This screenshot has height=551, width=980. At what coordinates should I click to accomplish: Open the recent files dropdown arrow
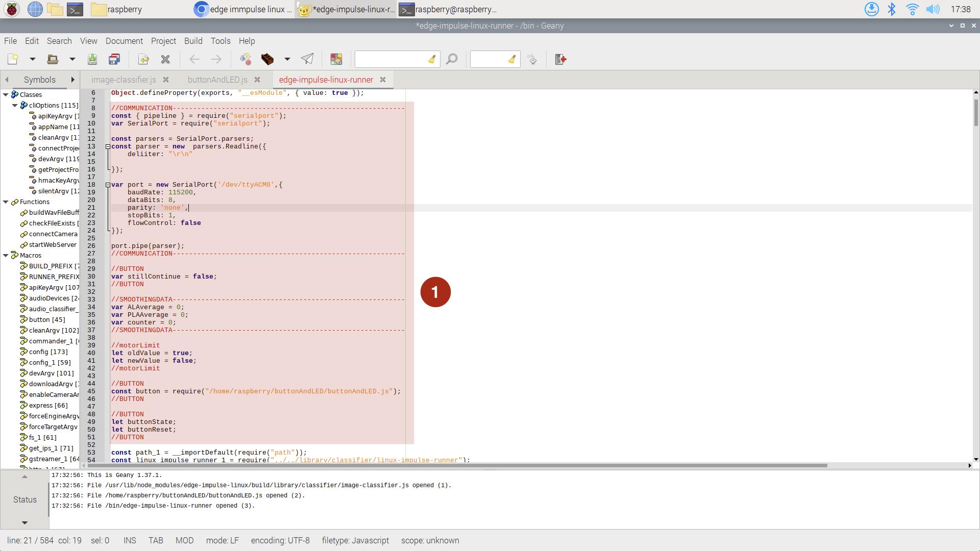point(72,59)
